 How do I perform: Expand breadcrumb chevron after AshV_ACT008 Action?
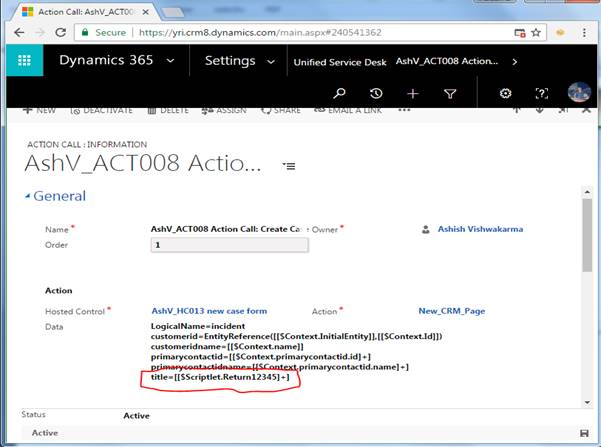pyautogui.click(x=514, y=62)
